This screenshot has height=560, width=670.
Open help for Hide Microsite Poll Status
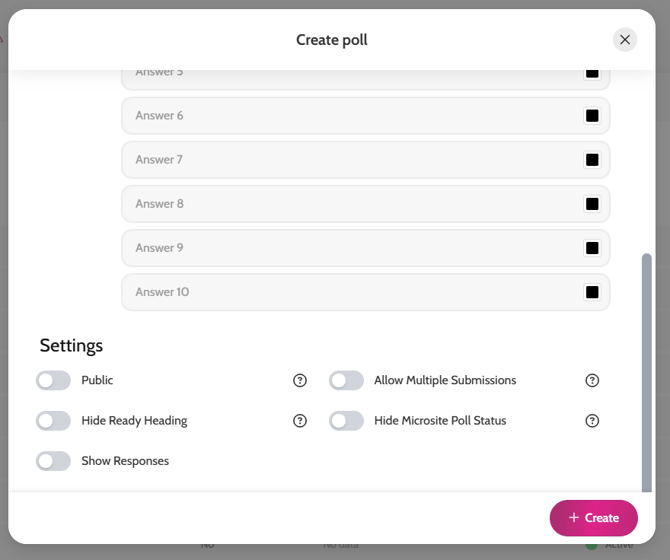(x=592, y=421)
